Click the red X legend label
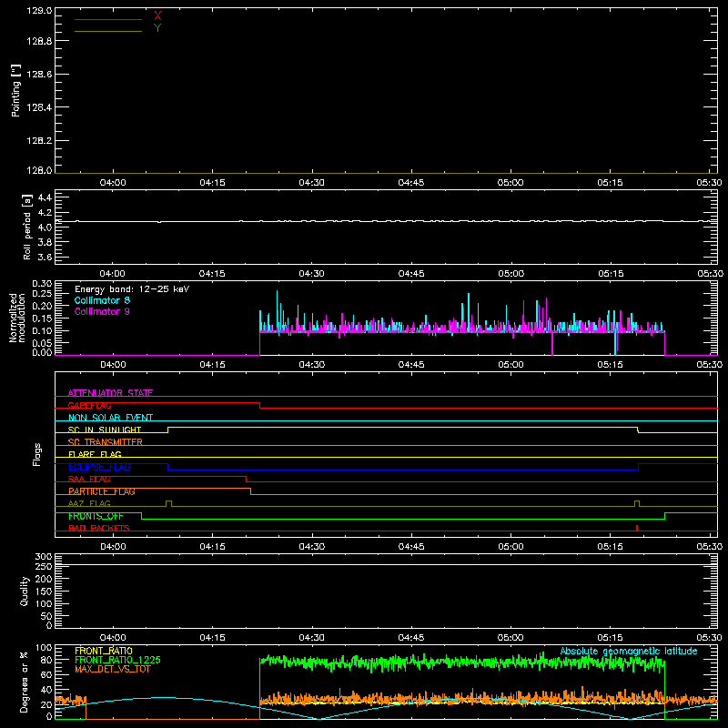Screen dimensions: 728x728 coord(157,16)
